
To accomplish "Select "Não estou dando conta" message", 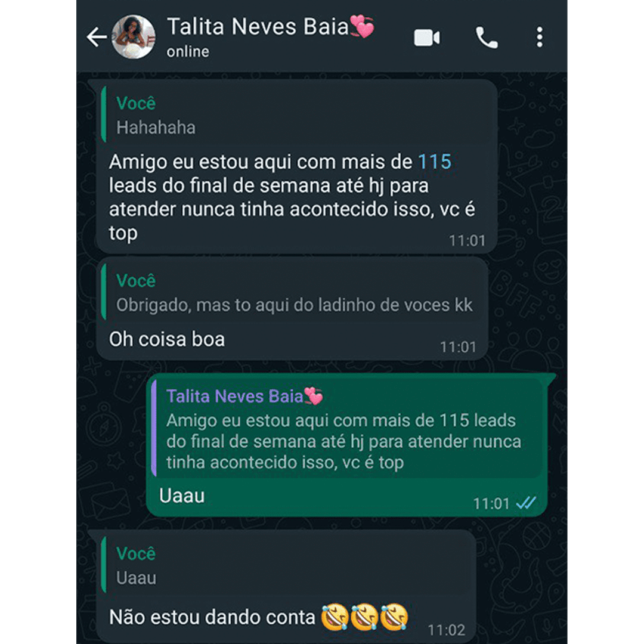I will pos(212,617).
